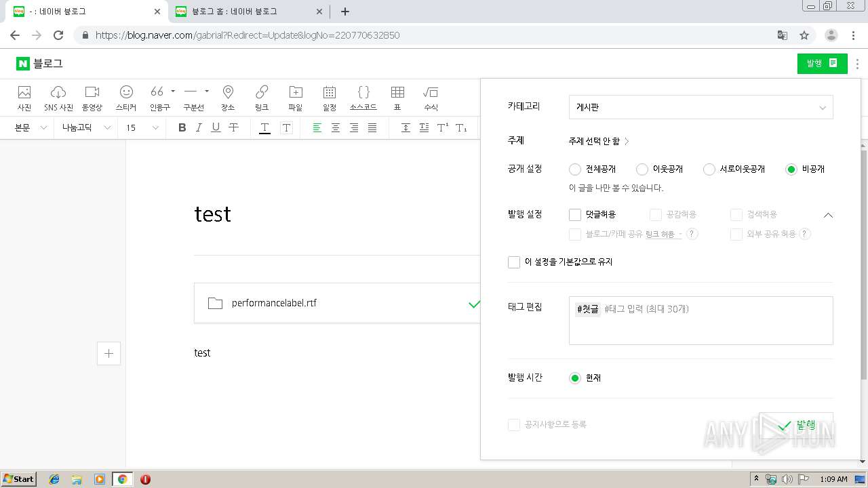Toggle bold formatting
Viewport: 868px width, 488px height.
tap(182, 127)
